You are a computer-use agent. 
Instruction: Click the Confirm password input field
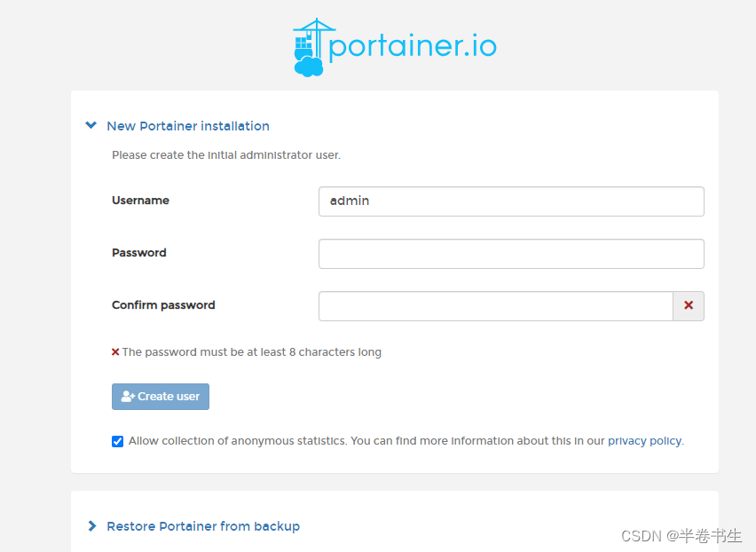[496, 306]
